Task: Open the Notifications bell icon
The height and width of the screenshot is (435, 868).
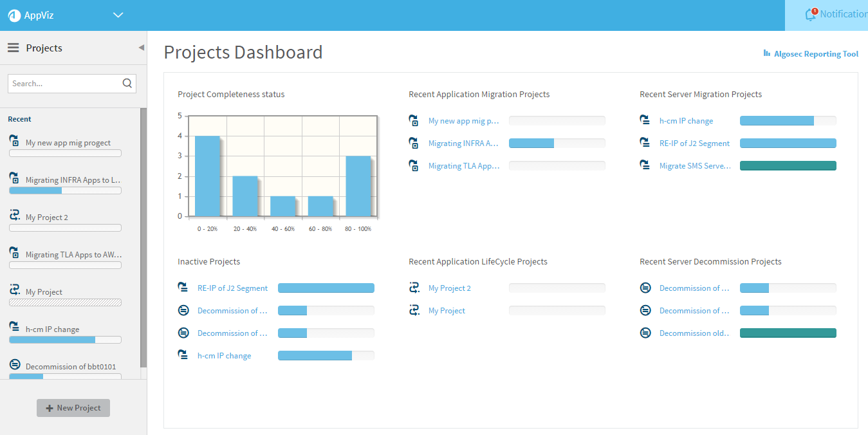Action: click(811, 14)
